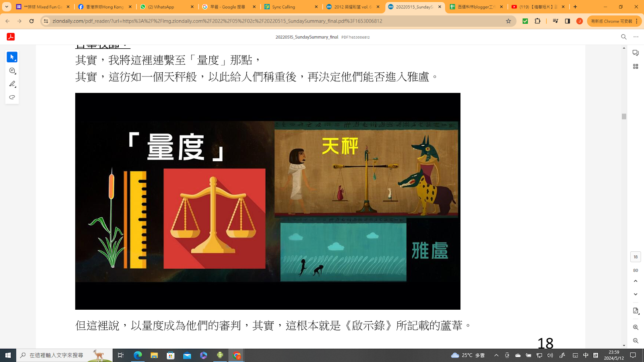The image size is (644, 362).
Task: Bookmark this page with the star
Action: coord(508,21)
